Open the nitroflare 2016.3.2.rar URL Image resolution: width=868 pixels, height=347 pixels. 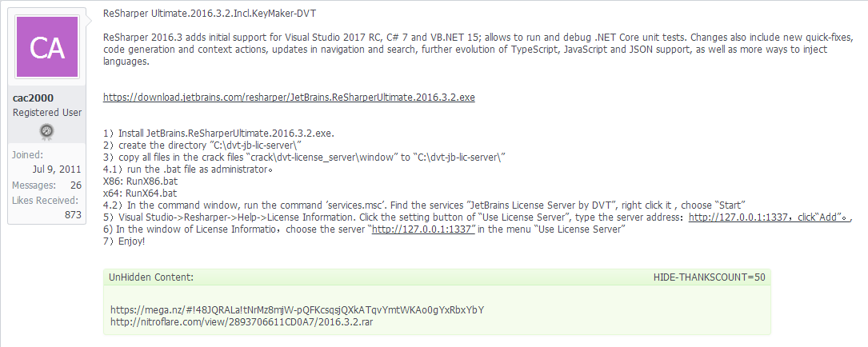[242, 321]
